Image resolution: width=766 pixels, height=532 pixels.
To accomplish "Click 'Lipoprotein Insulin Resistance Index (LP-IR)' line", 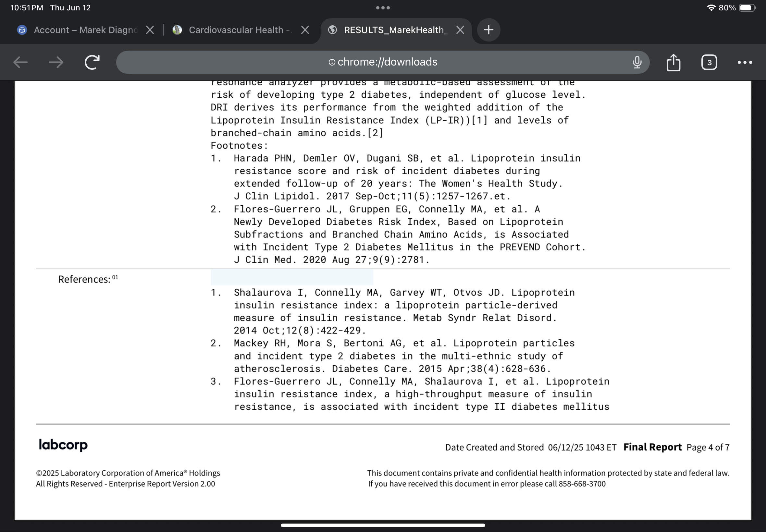I will [389, 120].
